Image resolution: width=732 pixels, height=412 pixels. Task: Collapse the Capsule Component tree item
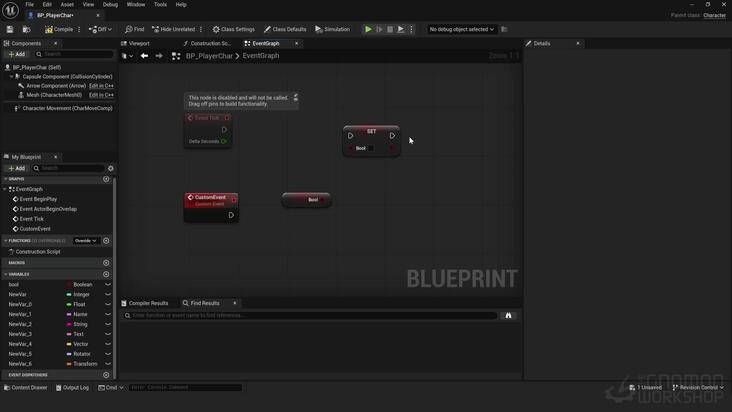pos(11,77)
